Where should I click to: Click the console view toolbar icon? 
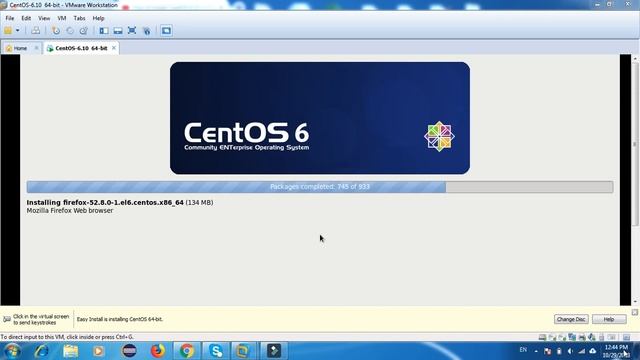pos(166,31)
